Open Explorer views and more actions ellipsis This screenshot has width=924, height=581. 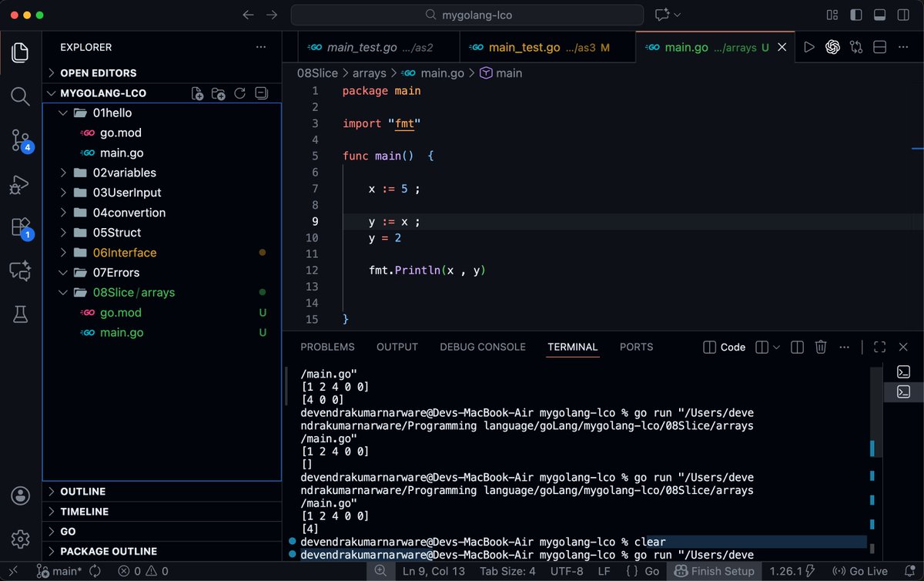pyautogui.click(x=261, y=47)
